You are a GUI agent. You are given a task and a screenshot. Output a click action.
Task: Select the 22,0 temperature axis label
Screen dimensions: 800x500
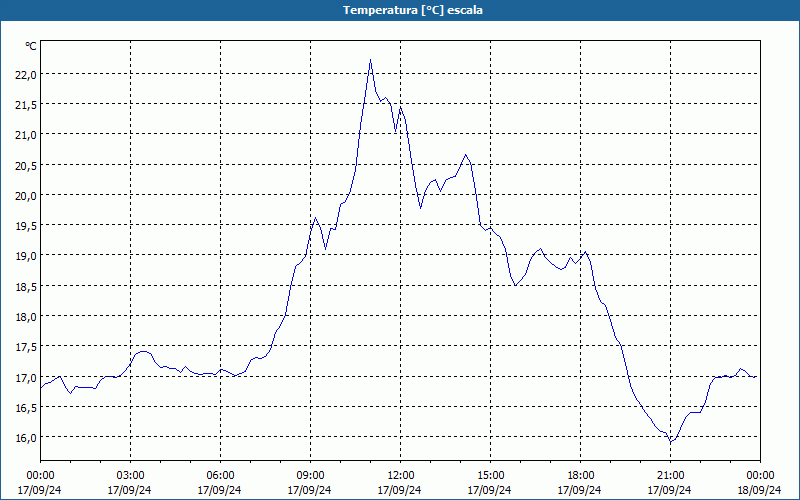(x=26, y=74)
